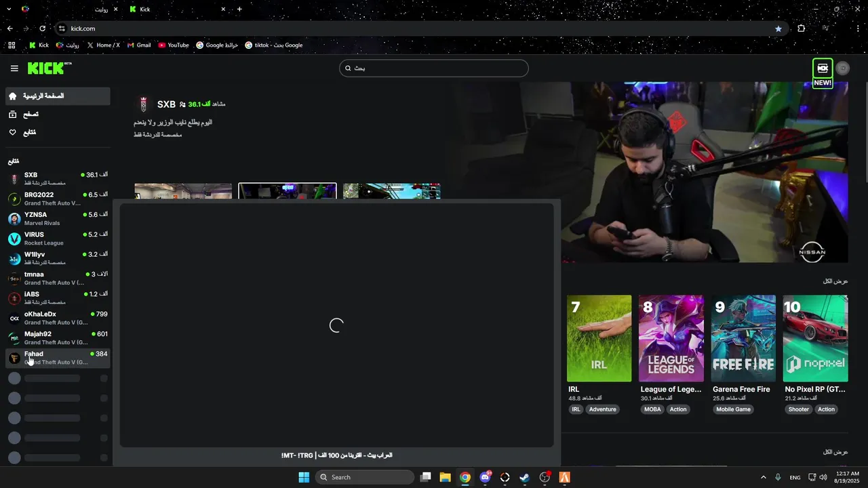868x488 pixels.
Task: Switch to the first browser tab
Action: (x=70, y=9)
